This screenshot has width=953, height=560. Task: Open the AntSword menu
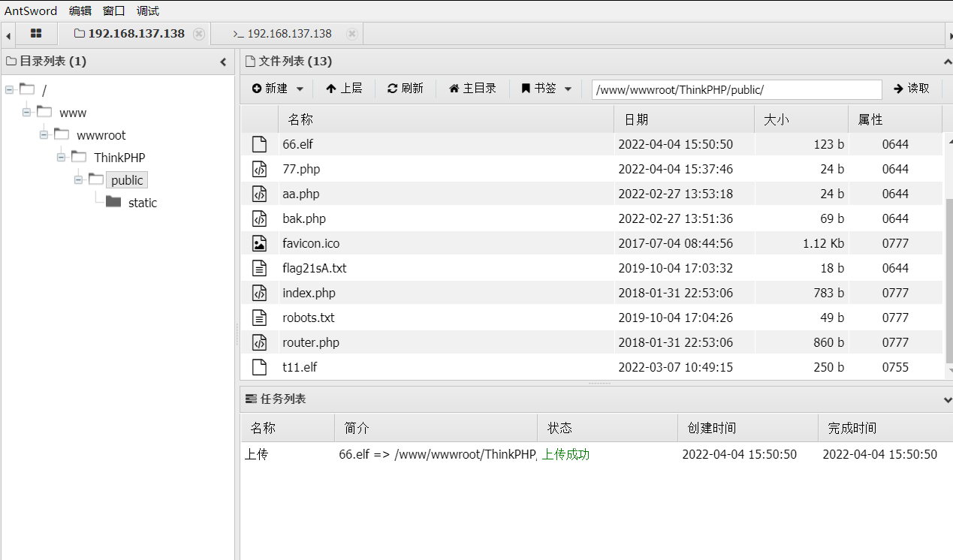tap(31, 11)
